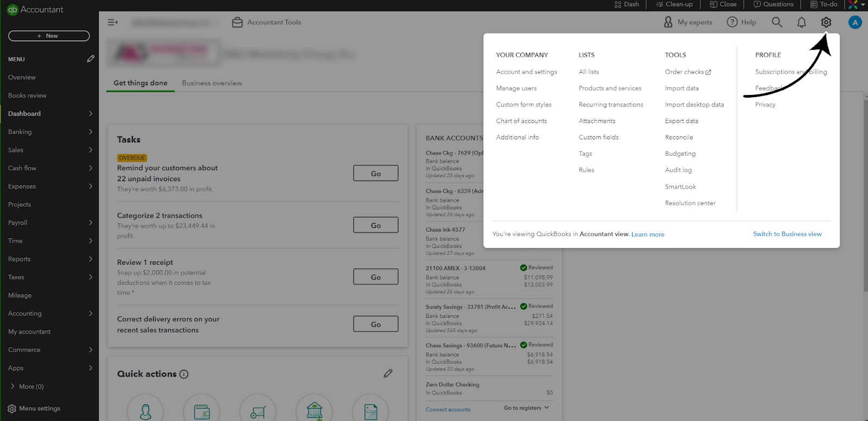Open Close in top bar
The image size is (868, 421).
pyautogui.click(x=723, y=4)
